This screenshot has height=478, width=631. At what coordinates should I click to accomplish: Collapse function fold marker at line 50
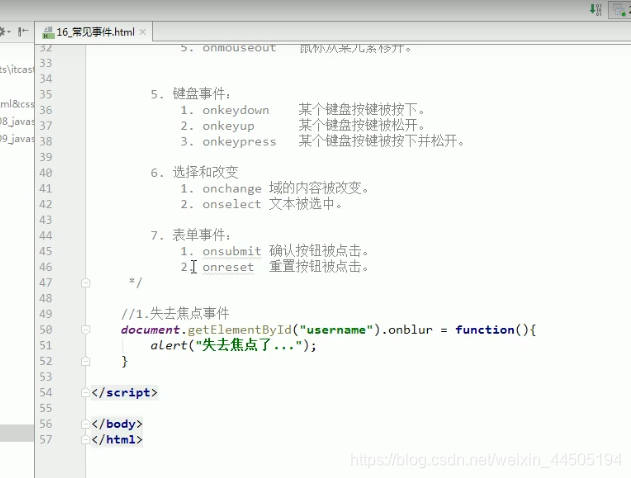85,330
